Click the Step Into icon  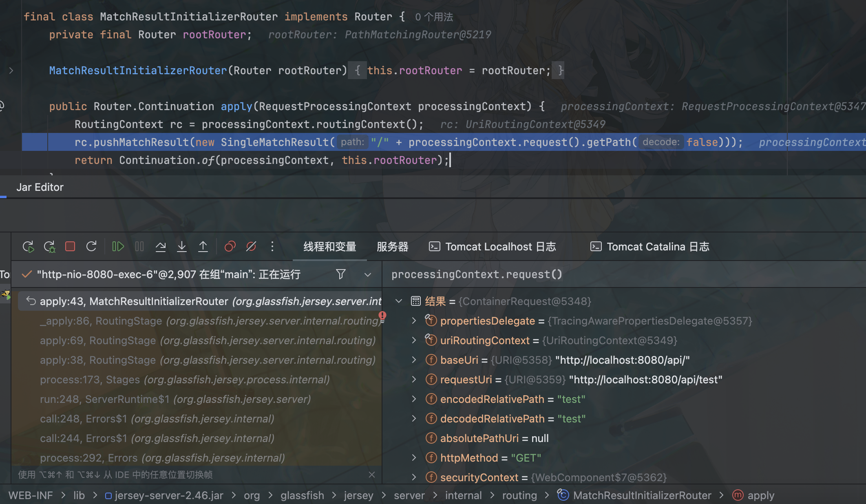click(x=182, y=246)
